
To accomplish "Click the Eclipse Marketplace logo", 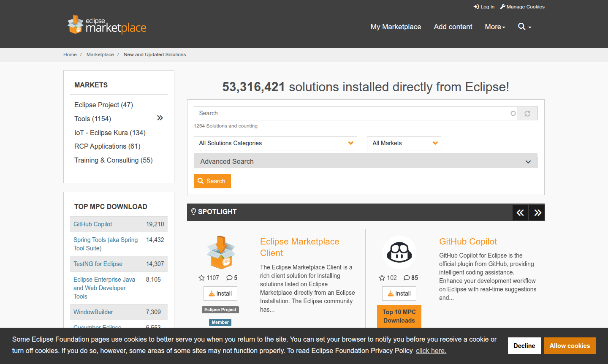I will (x=106, y=24).
